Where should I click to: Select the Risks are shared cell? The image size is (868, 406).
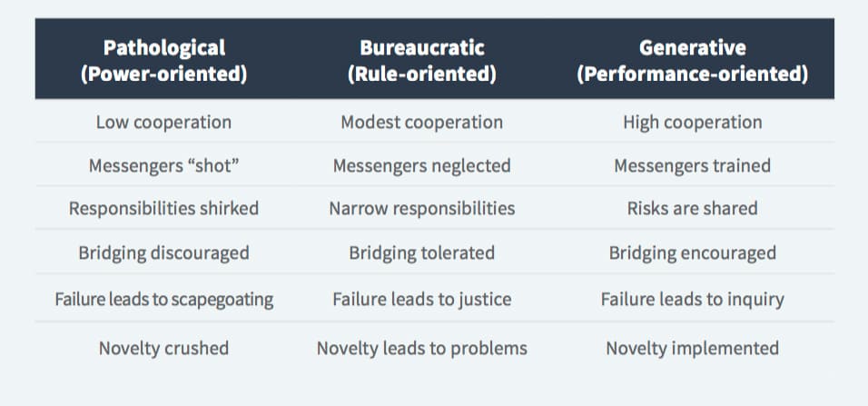tap(693, 208)
